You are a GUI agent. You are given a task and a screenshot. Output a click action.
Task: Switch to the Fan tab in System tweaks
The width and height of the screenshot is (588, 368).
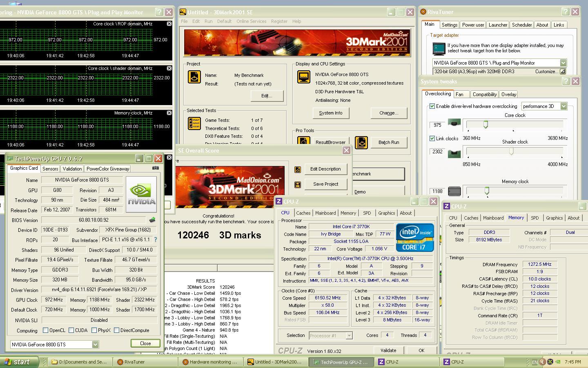point(459,94)
